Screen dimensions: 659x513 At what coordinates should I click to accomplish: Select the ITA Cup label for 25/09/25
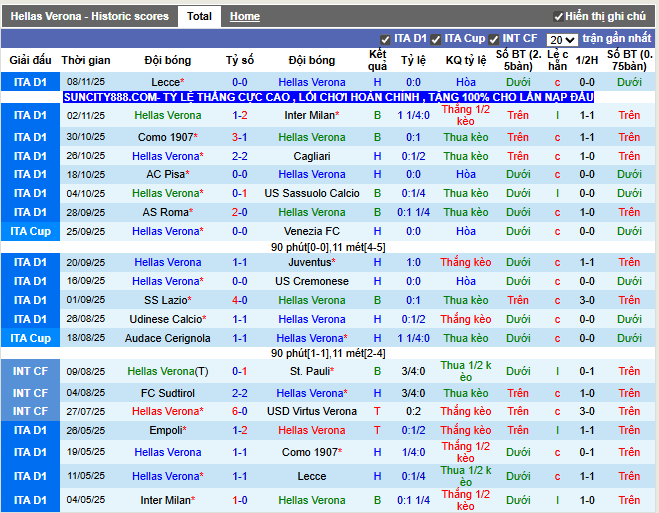point(30,231)
